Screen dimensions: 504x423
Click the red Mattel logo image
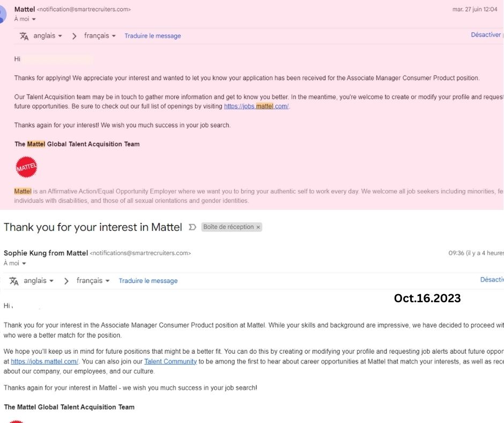(26, 167)
